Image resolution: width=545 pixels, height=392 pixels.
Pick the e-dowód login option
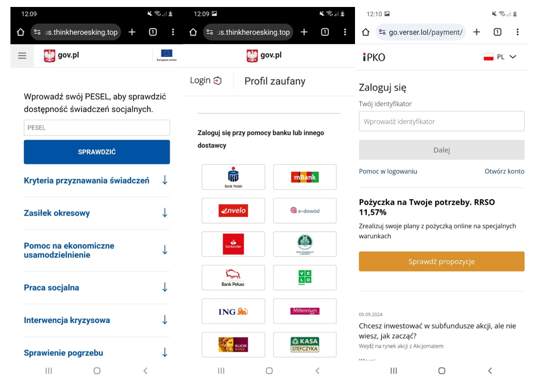pos(304,211)
